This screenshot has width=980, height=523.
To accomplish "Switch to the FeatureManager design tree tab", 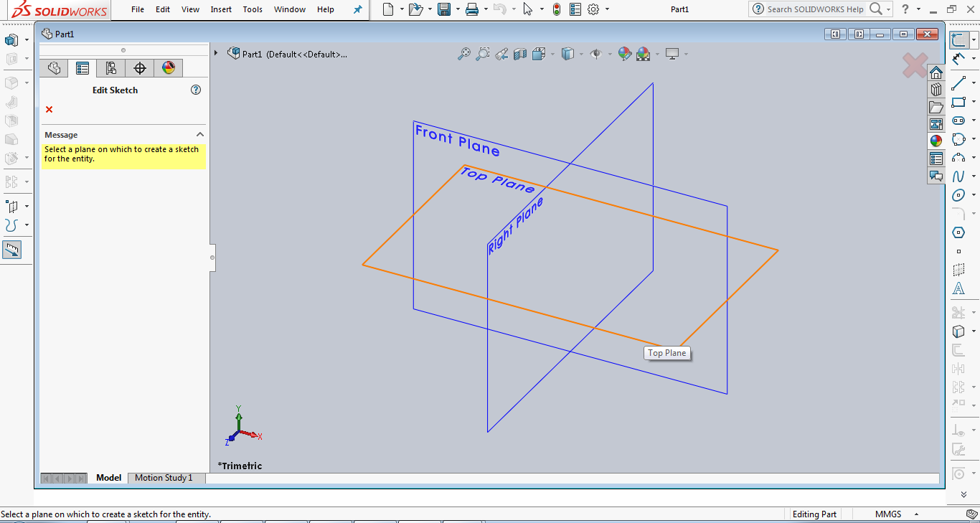I will point(54,68).
